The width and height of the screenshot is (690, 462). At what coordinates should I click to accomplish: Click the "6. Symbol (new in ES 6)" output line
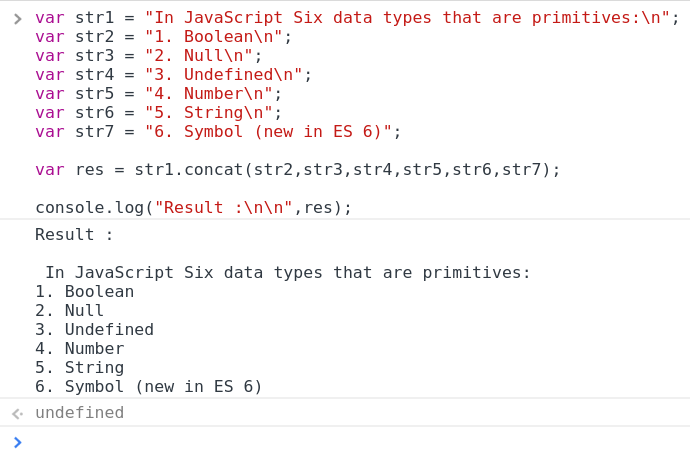[x=148, y=387]
